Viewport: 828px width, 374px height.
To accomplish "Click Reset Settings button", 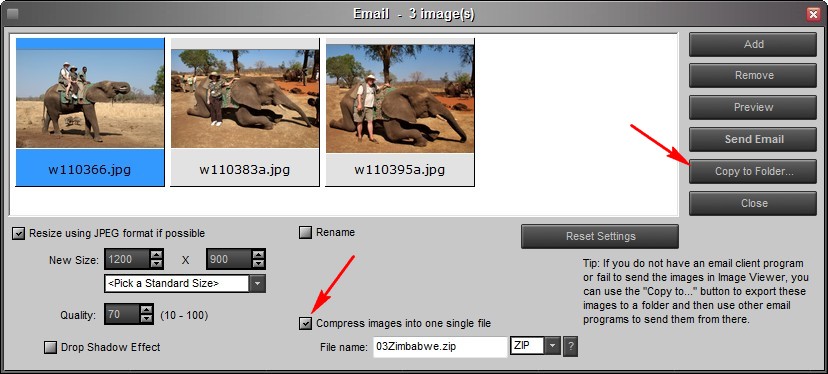I will (600, 236).
